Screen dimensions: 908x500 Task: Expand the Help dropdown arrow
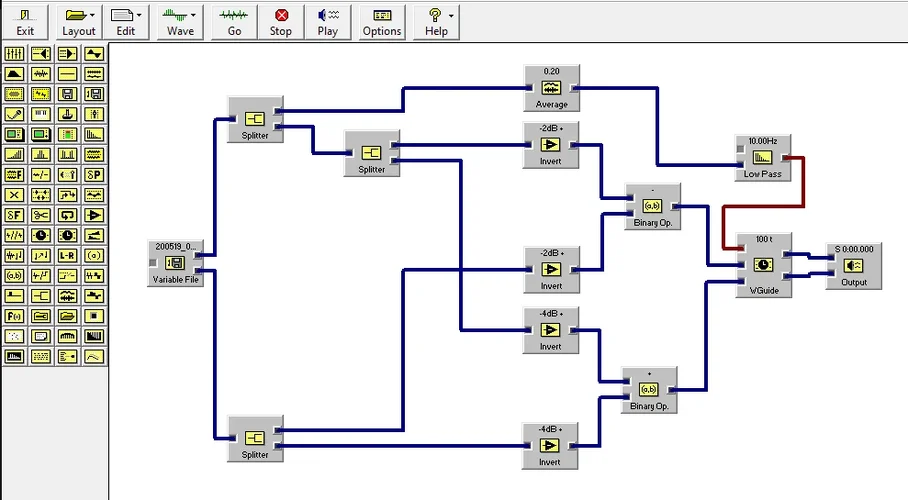pyautogui.click(x=451, y=15)
